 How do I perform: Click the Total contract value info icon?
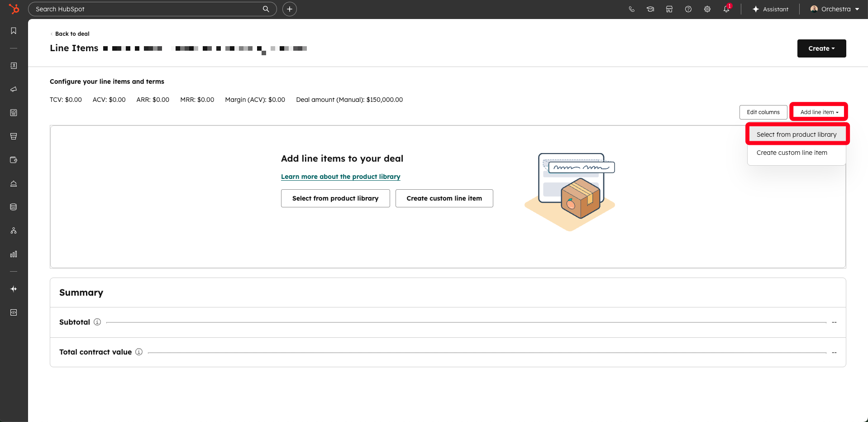[139, 352]
